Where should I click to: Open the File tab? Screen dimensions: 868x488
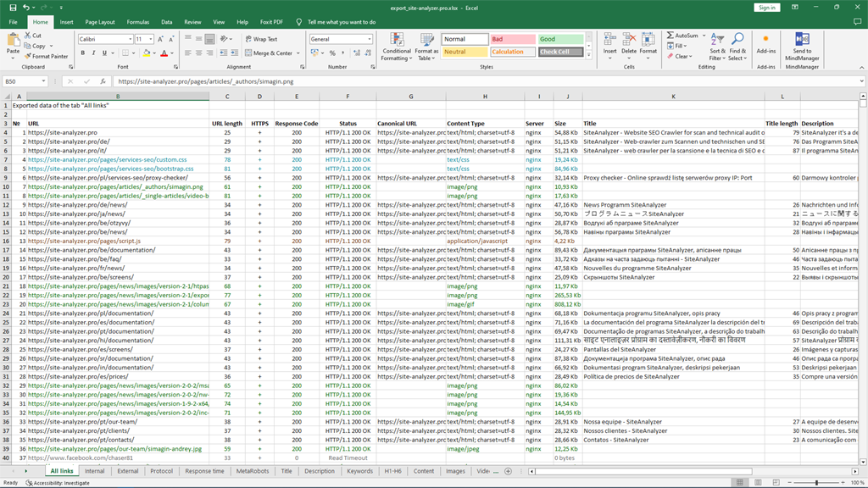coord(13,22)
